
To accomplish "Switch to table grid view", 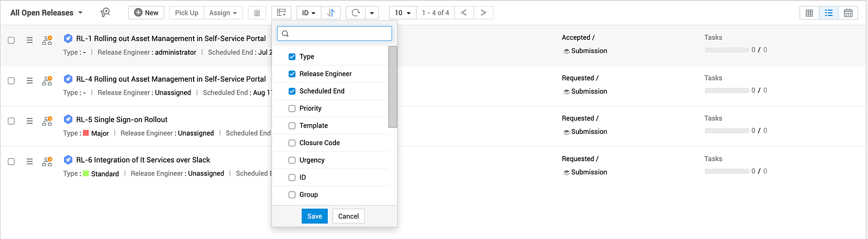I will point(809,13).
